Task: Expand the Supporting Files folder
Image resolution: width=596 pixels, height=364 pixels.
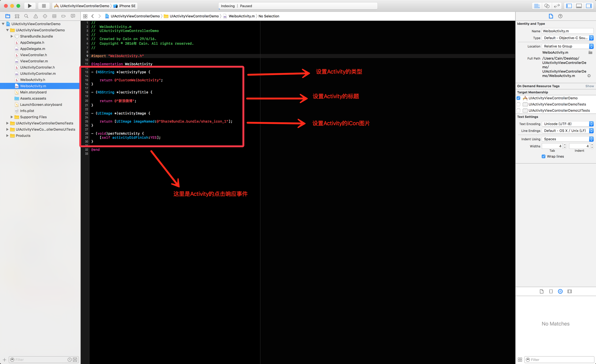Action: (x=12, y=117)
